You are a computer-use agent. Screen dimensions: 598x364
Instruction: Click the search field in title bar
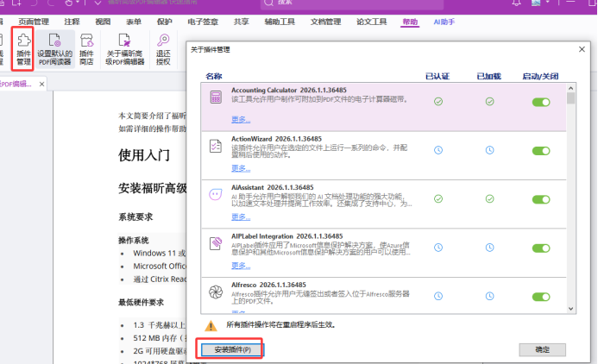point(352,3)
